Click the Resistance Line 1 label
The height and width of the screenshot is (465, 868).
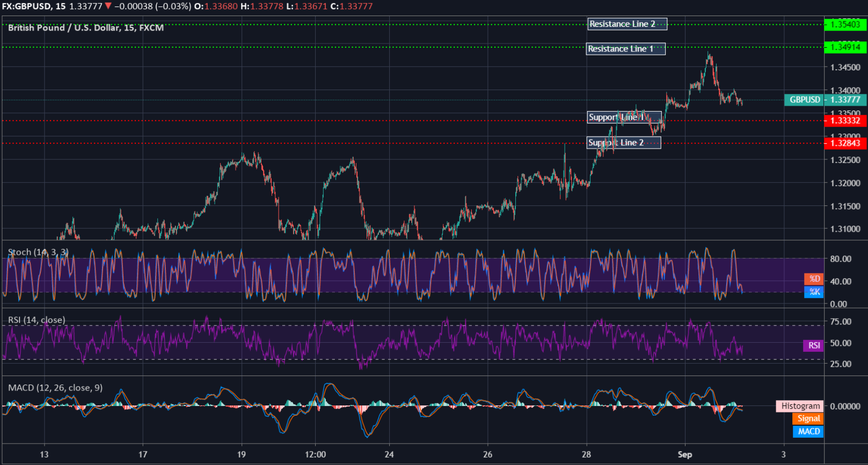[626, 49]
